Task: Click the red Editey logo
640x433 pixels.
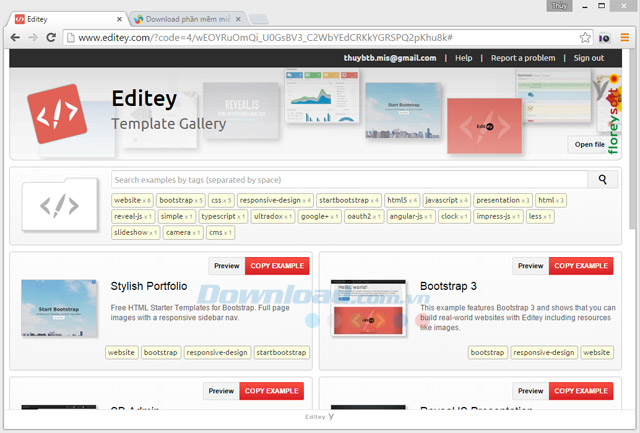Action: 57,114
